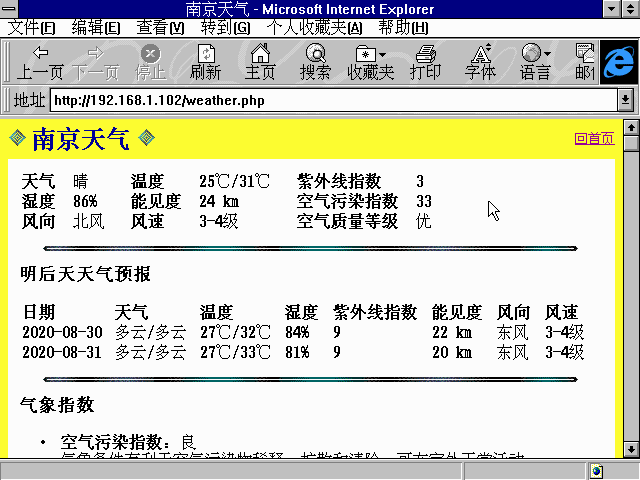Click the 空气污染指数 value 33
This screenshot has width=640, height=480.
tap(424, 201)
